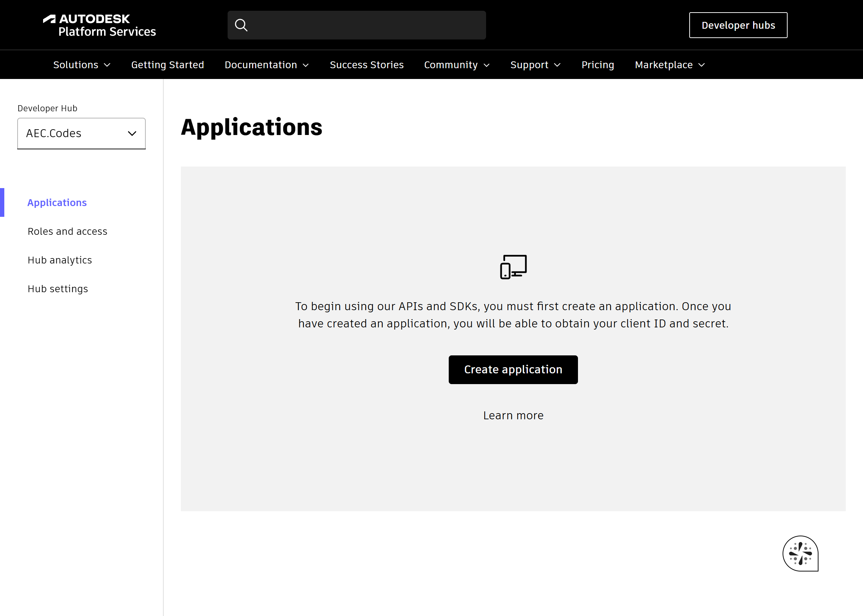Click the Autodesk Platform Services logo

pyautogui.click(x=99, y=25)
